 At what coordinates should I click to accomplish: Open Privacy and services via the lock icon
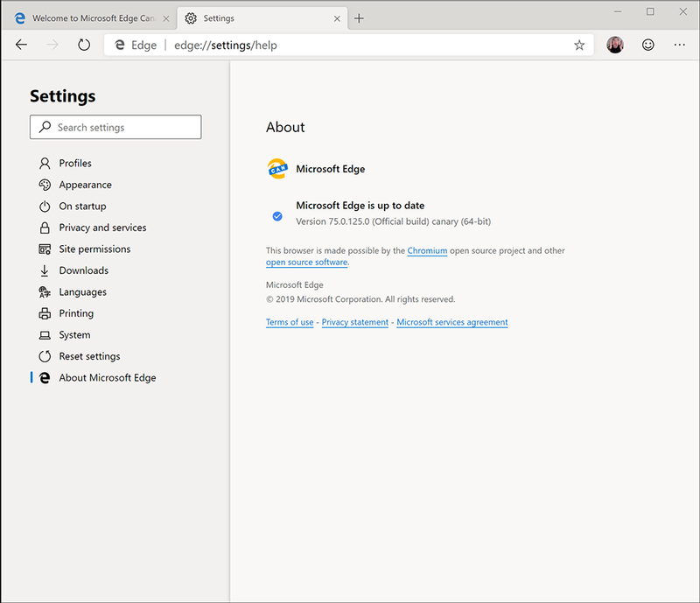[x=43, y=228]
